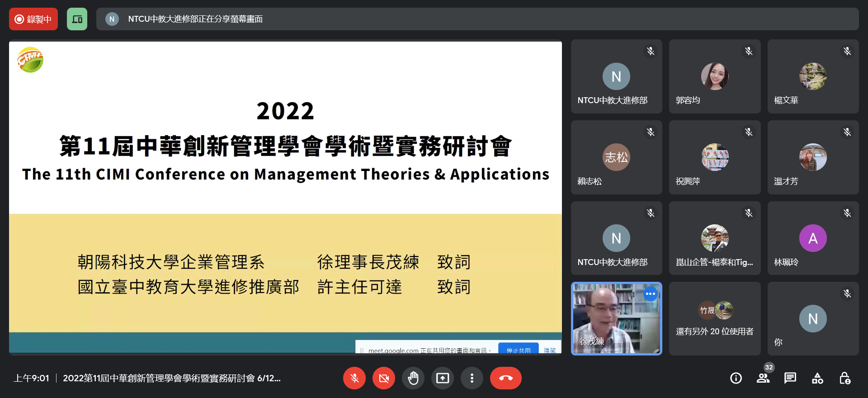Open the meeting details info icon
The image size is (868, 398).
736,378
